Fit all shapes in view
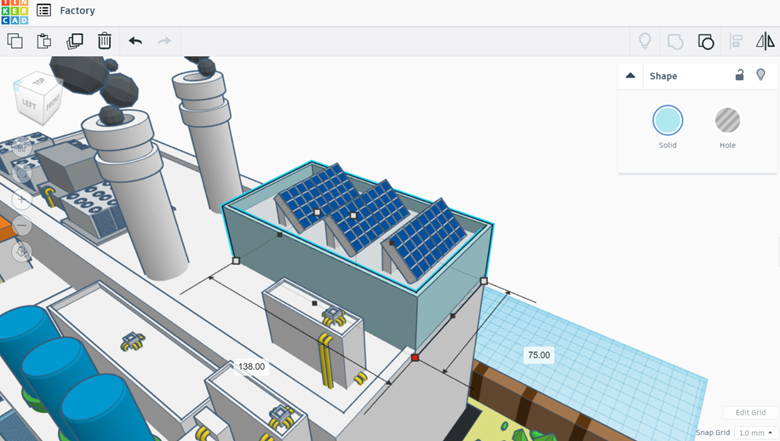The image size is (780, 441). click(21, 173)
